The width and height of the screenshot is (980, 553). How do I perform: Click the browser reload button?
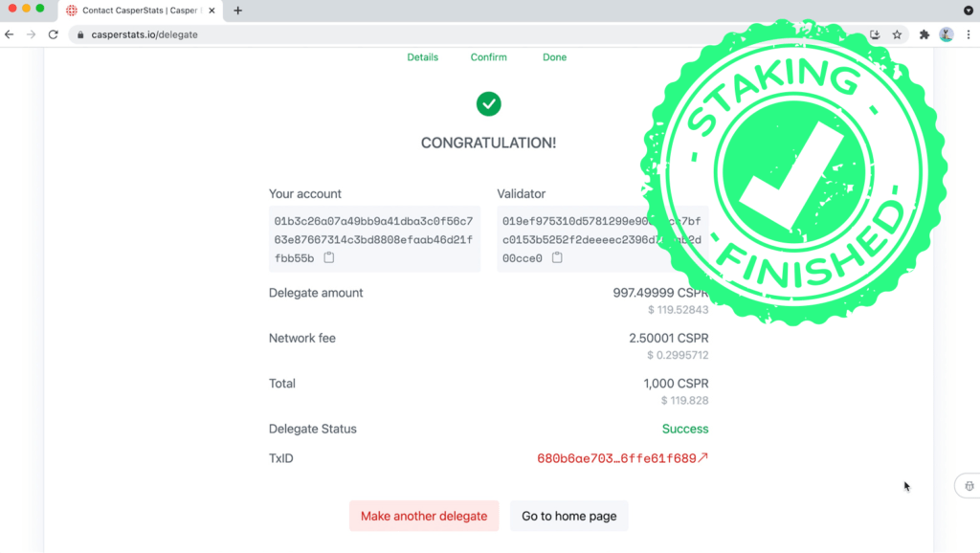(x=54, y=34)
